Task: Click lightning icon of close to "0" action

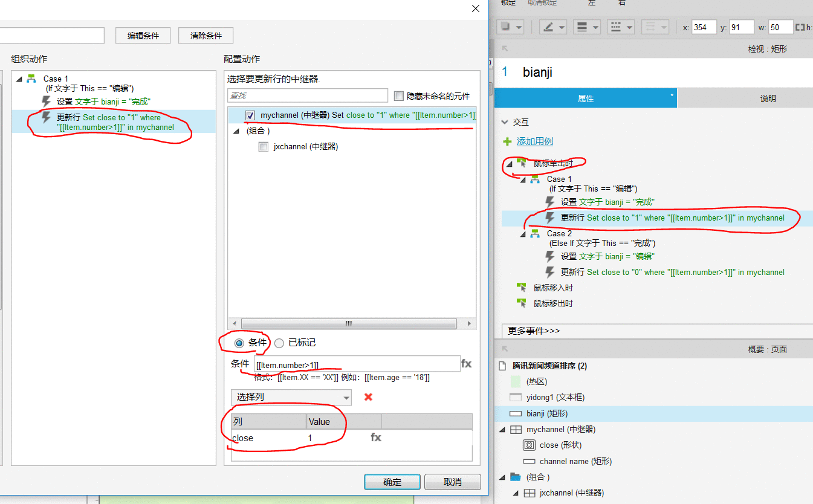Action: coord(550,272)
